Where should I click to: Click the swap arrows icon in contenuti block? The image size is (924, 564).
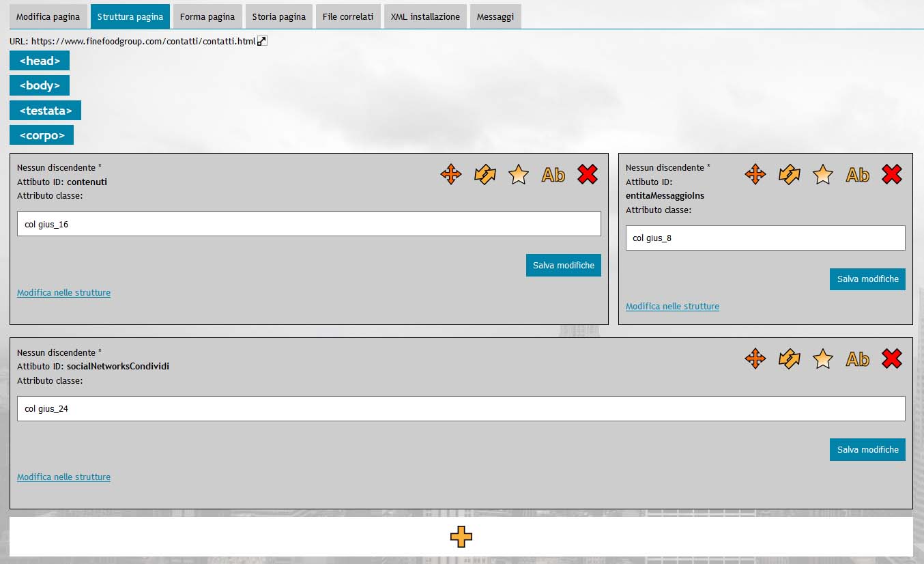pos(485,175)
